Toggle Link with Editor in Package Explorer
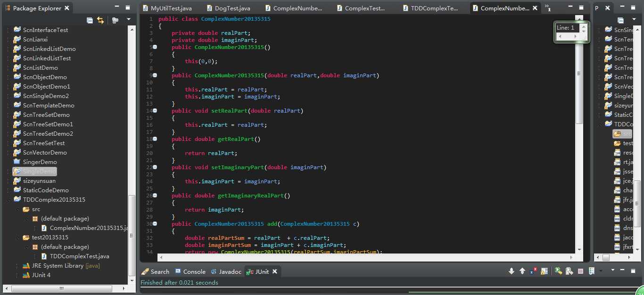 click(x=100, y=20)
